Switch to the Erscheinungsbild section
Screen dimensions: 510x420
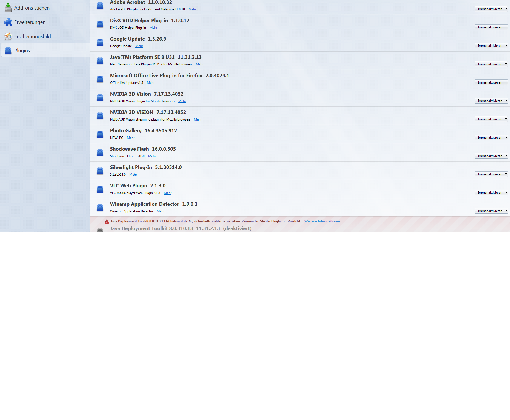coord(45,36)
